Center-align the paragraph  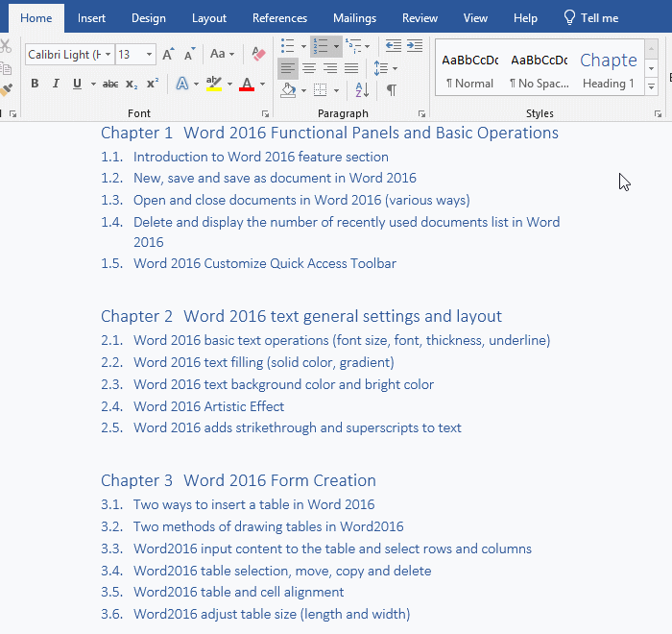pyautogui.click(x=308, y=68)
